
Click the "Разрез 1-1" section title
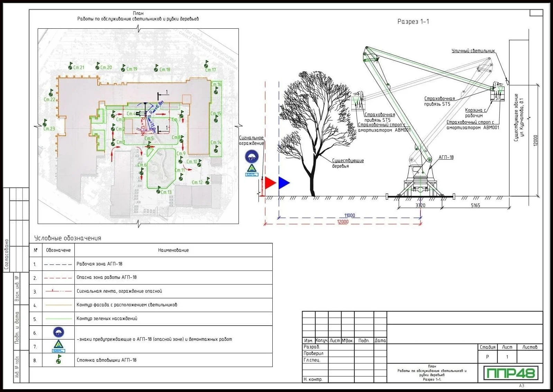tap(413, 21)
